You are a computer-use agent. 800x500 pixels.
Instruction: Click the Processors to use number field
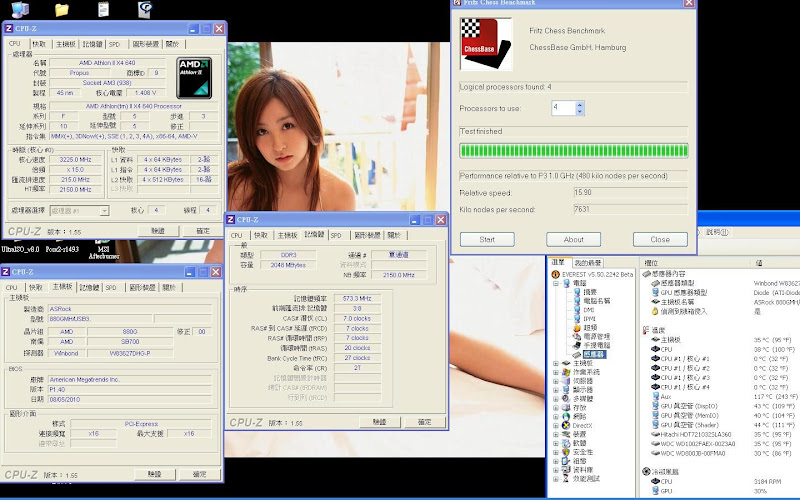[x=563, y=108]
